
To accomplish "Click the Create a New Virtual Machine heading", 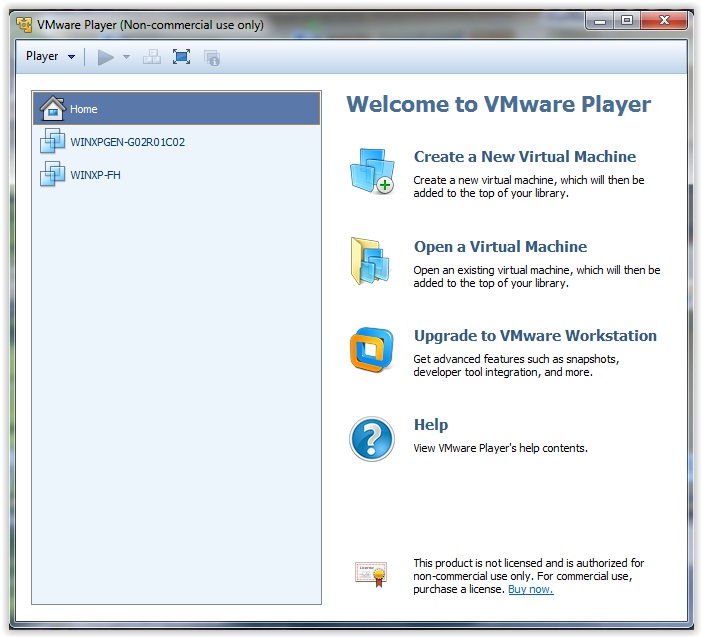I will (x=525, y=157).
